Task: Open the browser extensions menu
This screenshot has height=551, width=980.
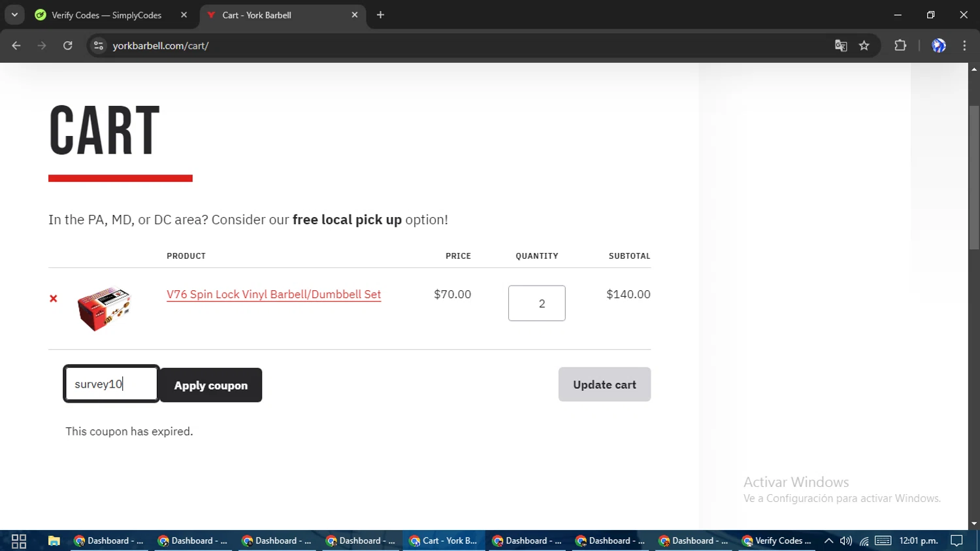Action: (x=900, y=46)
